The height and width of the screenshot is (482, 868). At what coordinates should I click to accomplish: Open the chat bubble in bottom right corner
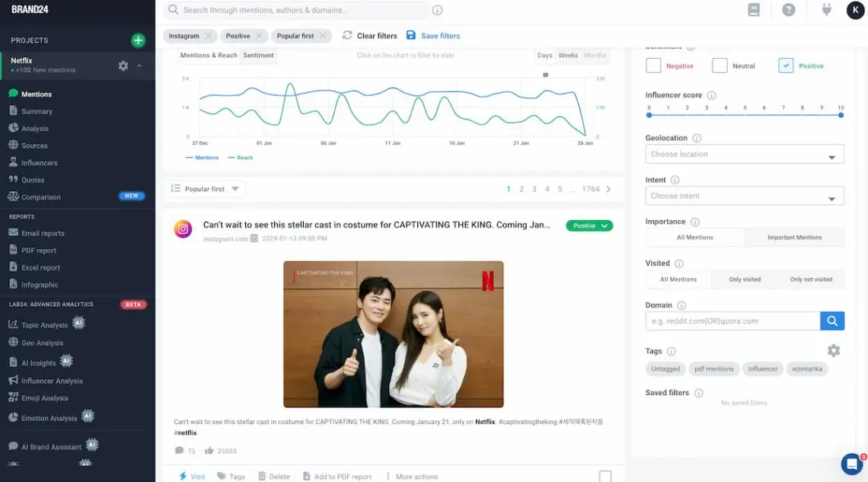(x=850, y=464)
